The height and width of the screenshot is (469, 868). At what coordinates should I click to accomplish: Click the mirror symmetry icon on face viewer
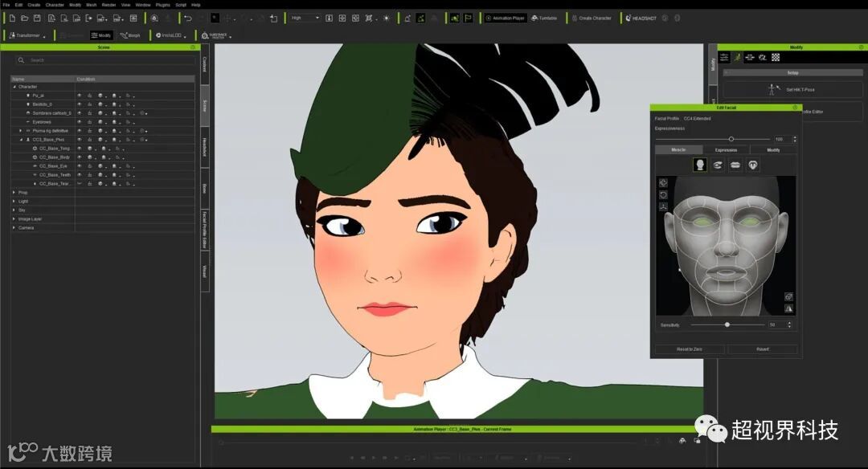[x=789, y=308]
